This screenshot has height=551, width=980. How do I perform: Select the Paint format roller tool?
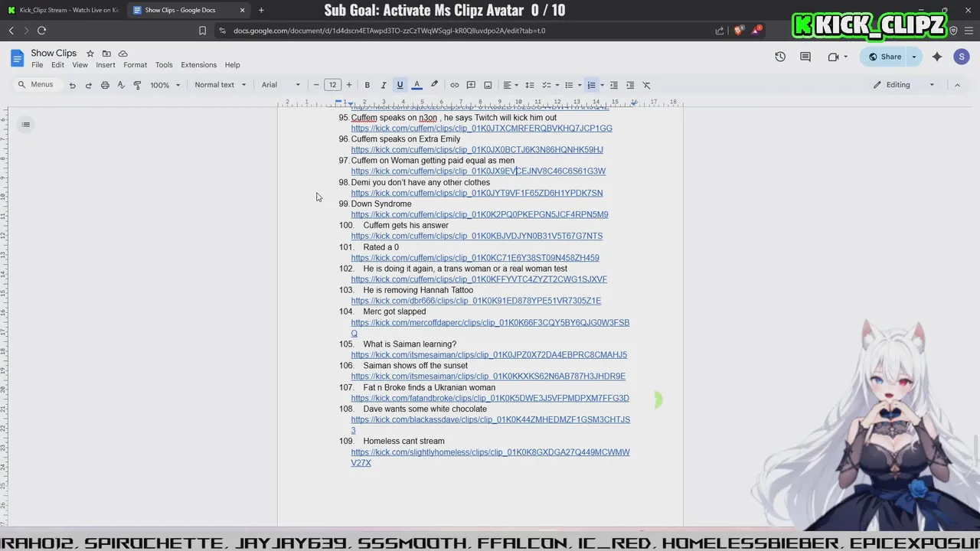(x=137, y=85)
